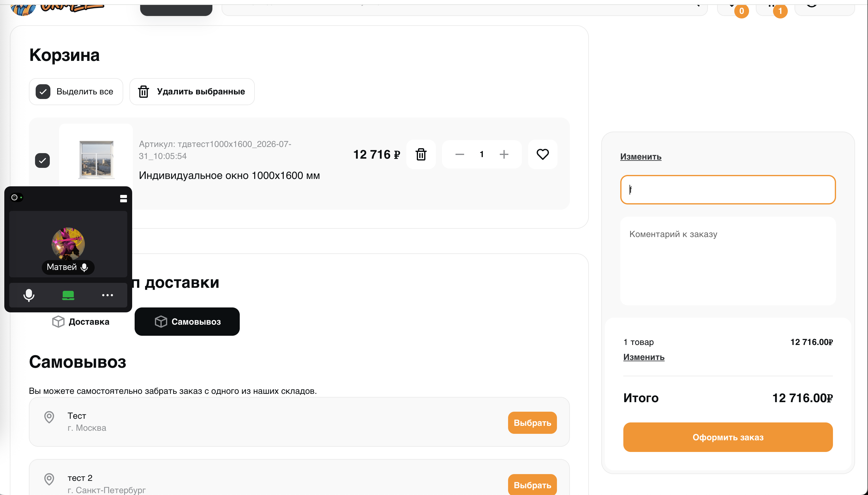
Task: Click the "Коментарий к заказу" text area
Action: [x=728, y=261]
